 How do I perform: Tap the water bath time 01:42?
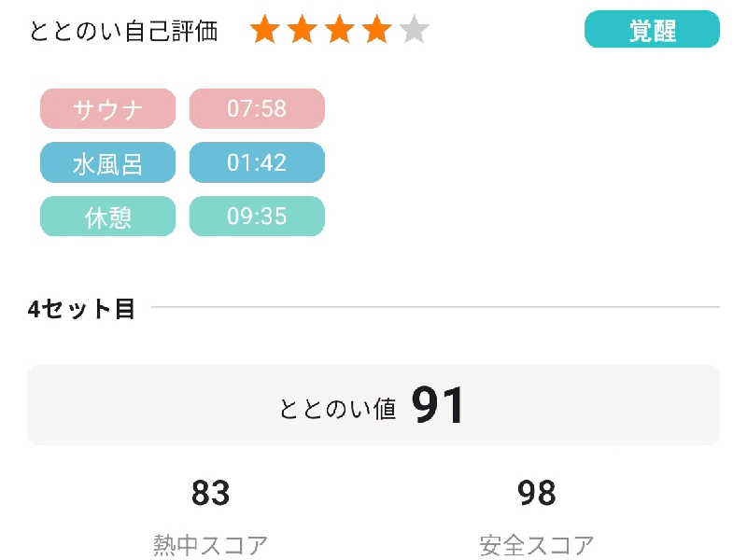[x=257, y=162]
